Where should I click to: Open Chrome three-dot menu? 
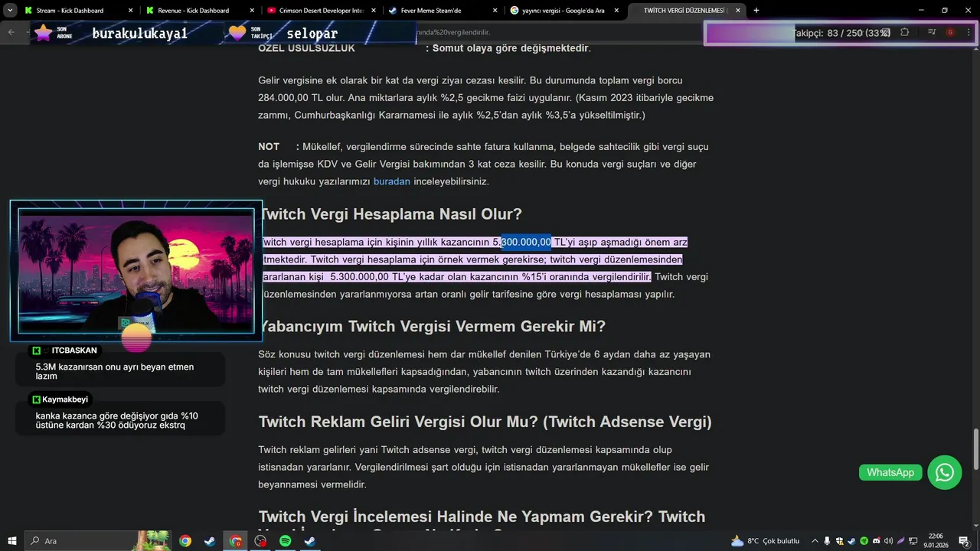pos(969,32)
